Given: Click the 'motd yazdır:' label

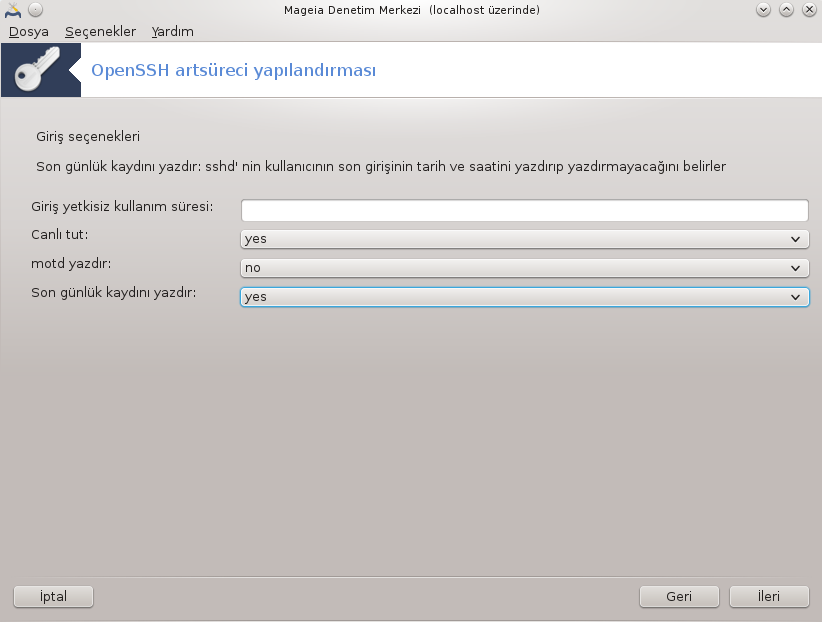Looking at the screenshot, I should 71,263.
